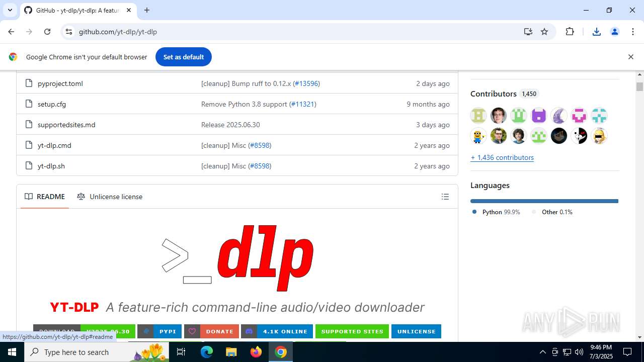The image size is (644, 362).
Task: Open sunglasses emoji contributor avatar
Action: click(599, 136)
